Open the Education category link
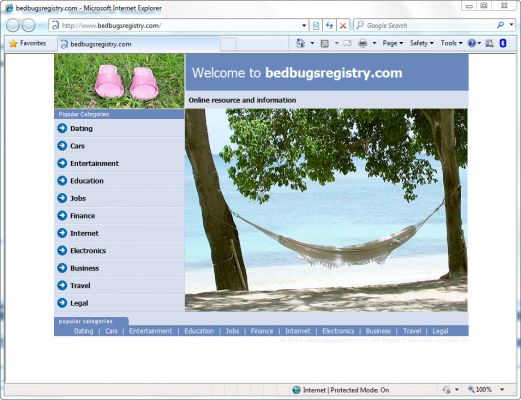521x400 pixels. click(x=87, y=181)
